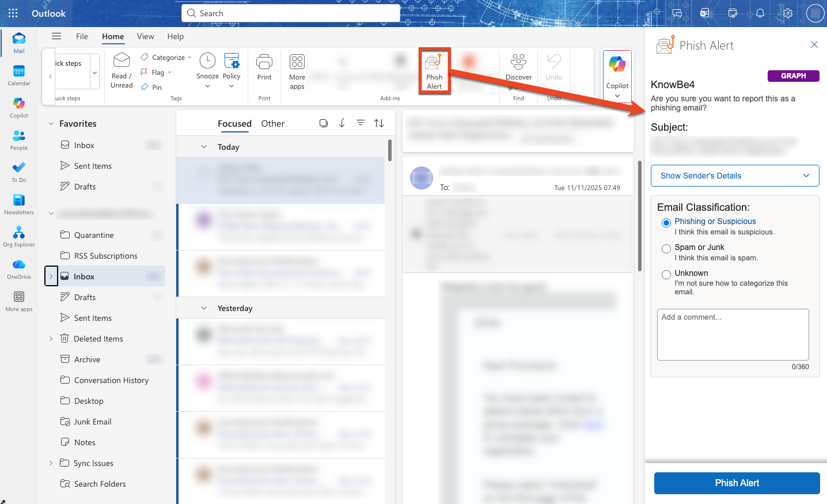Expand the Show Sender's Details dropdown

(x=735, y=176)
